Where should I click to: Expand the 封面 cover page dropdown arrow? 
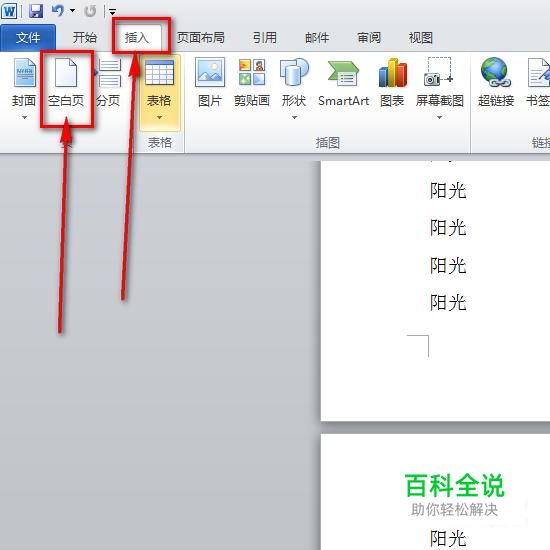(x=24, y=118)
